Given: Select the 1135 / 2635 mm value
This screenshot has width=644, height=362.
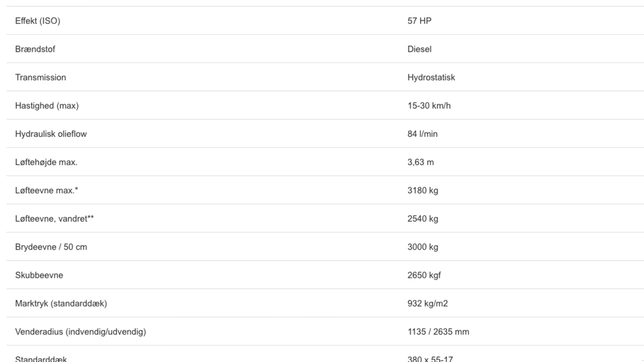Looking at the screenshot, I should 438,332.
